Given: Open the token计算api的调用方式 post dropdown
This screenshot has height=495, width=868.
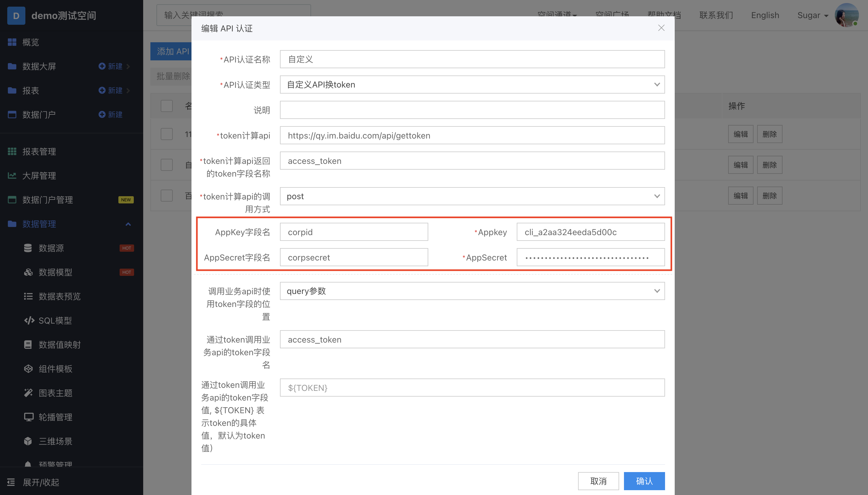Looking at the screenshot, I should point(472,196).
